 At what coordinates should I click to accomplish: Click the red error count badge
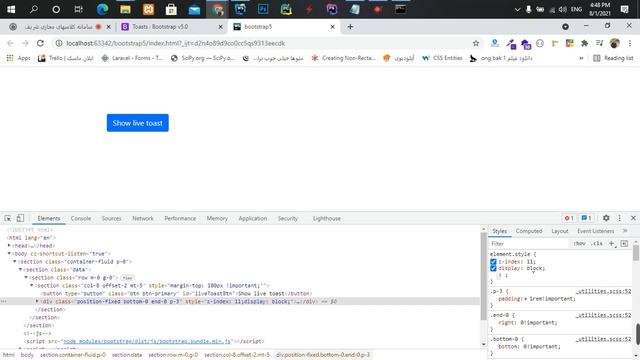click(x=569, y=218)
